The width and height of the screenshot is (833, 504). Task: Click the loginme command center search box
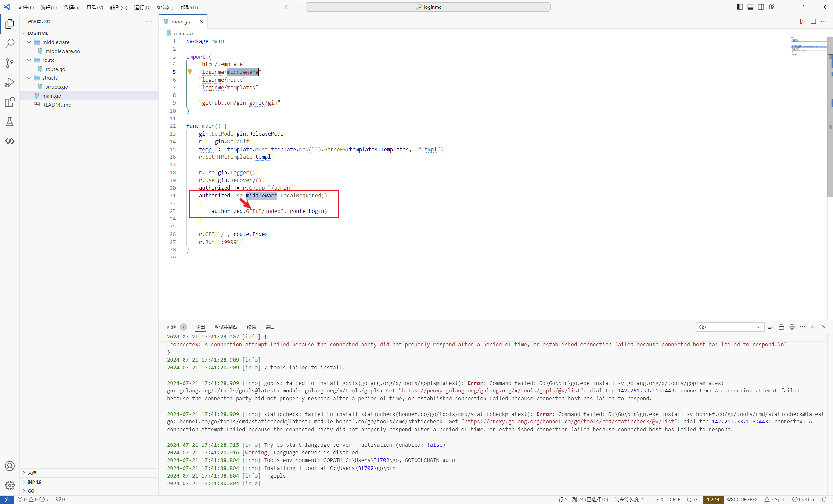tap(428, 7)
